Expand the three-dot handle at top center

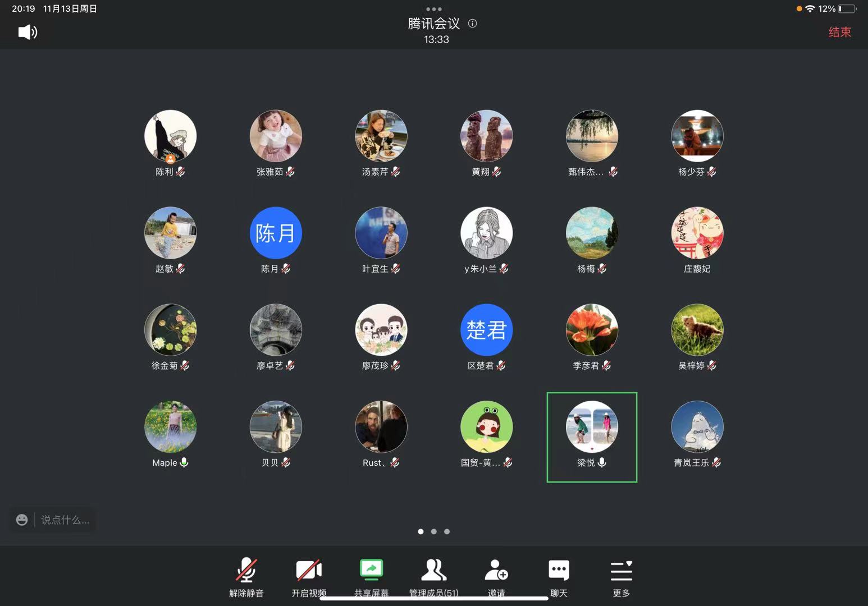click(x=434, y=9)
